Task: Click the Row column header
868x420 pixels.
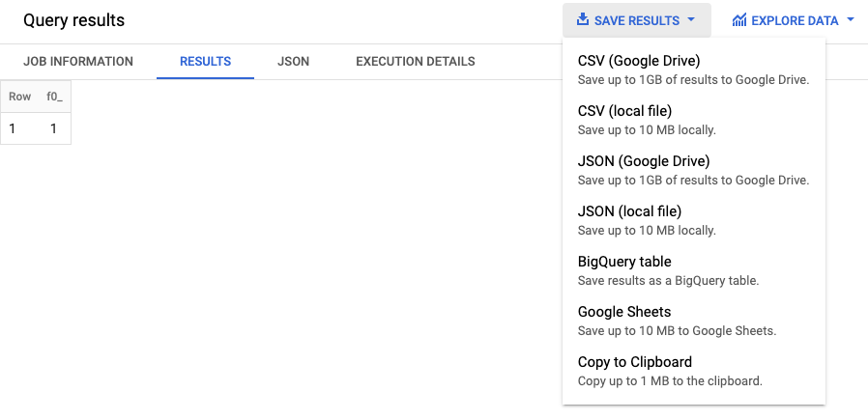Action: (x=19, y=97)
